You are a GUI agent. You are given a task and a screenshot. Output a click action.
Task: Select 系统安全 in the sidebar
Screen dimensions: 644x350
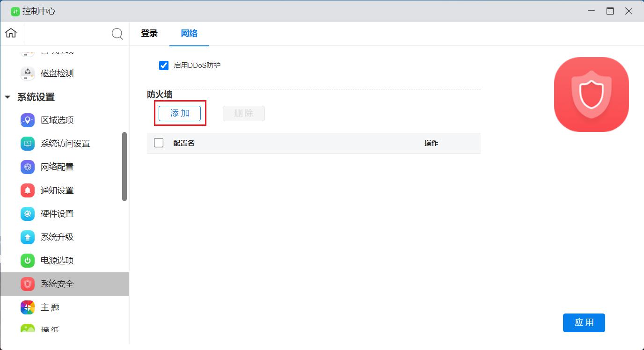57,284
